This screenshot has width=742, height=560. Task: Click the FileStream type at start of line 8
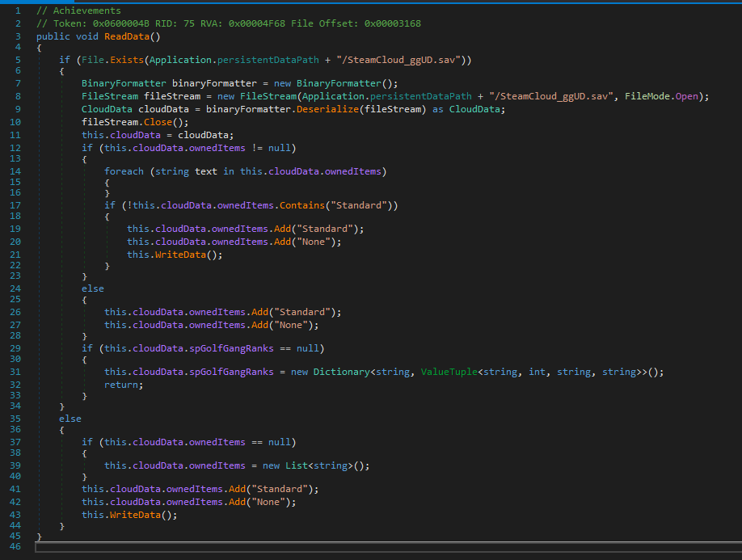(109, 96)
